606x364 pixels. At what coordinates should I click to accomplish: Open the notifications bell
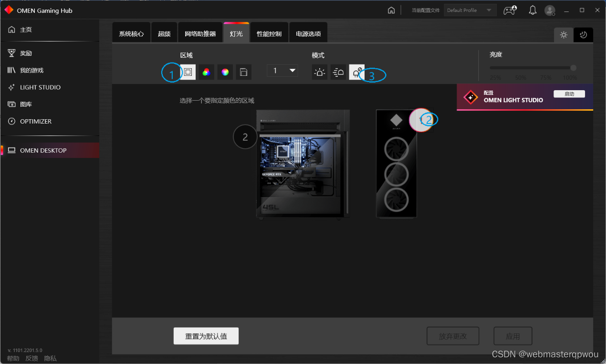533,10
